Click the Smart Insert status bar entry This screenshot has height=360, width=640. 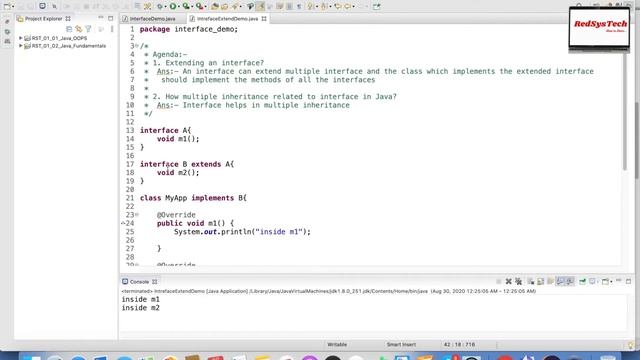click(401, 344)
